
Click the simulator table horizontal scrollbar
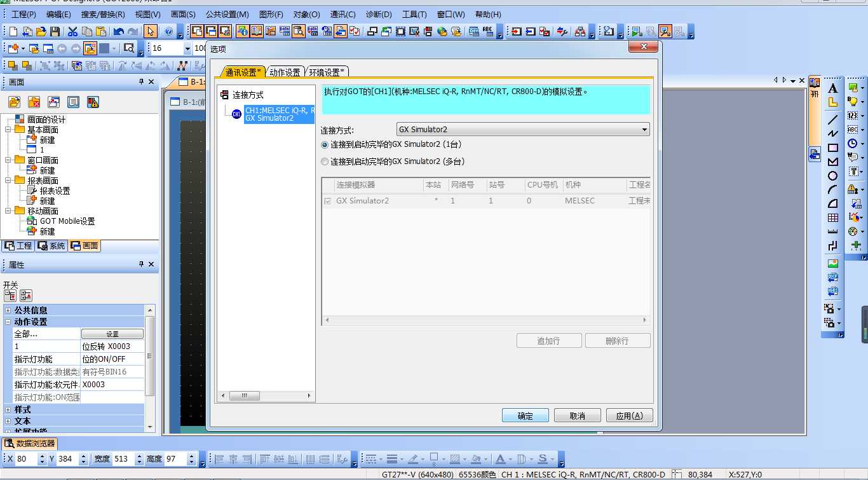click(x=486, y=320)
